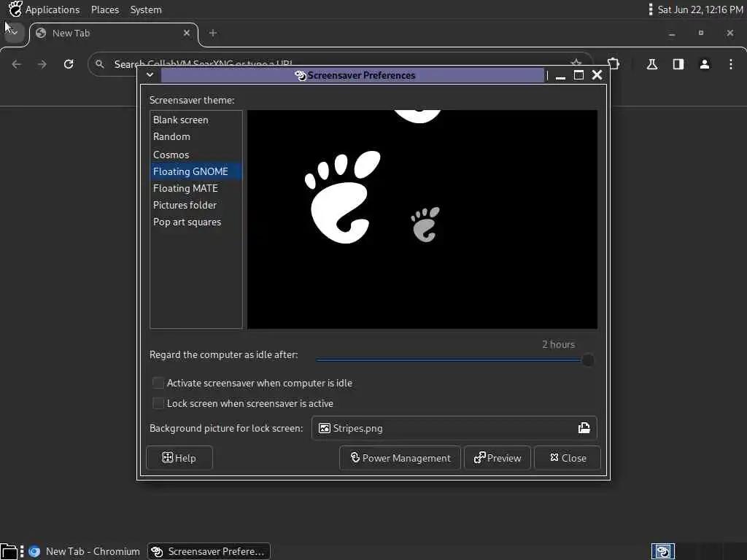Preview the selected screensaver

tap(498, 458)
